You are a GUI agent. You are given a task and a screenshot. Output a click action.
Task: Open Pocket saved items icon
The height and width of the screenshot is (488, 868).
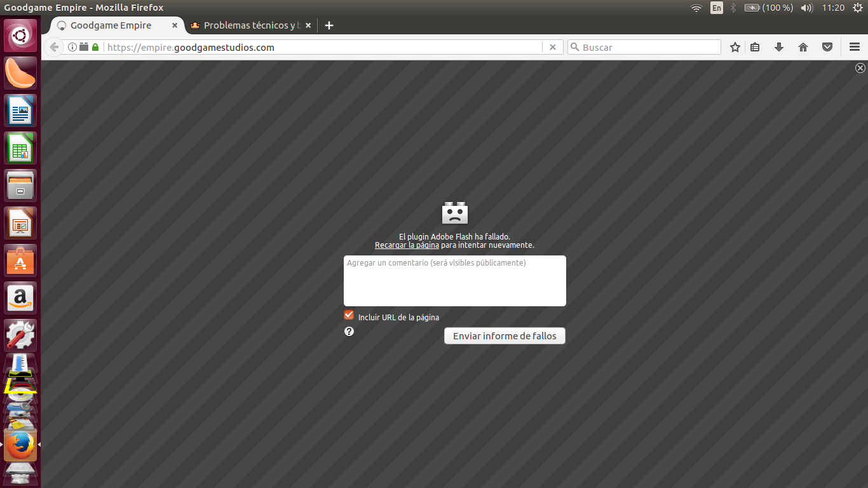[x=827, y=47]
